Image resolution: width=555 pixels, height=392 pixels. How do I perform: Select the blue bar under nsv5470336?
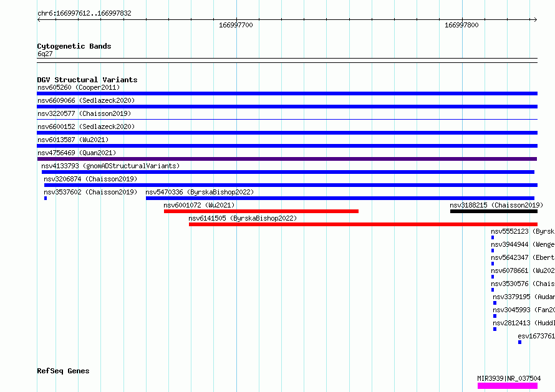tap(340, 198)
